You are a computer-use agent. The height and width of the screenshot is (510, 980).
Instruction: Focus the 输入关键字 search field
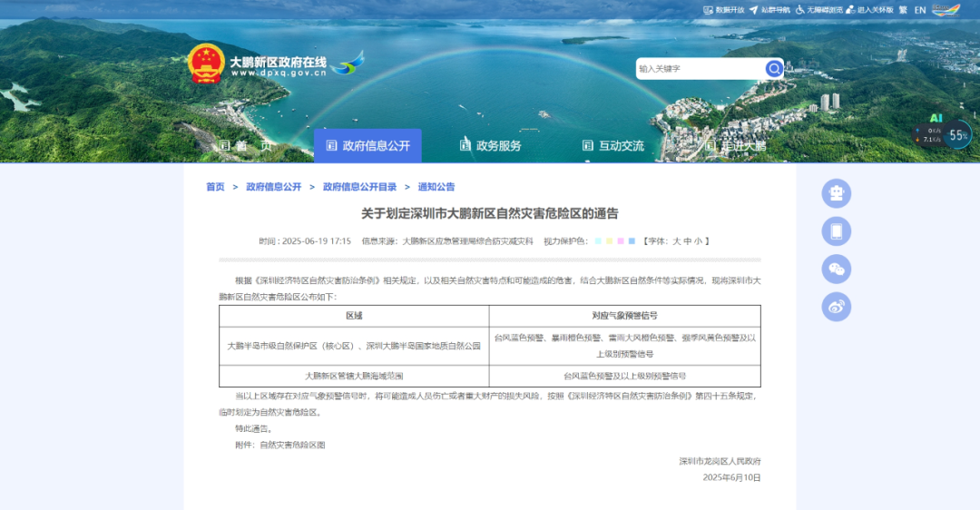coord(700,69)
